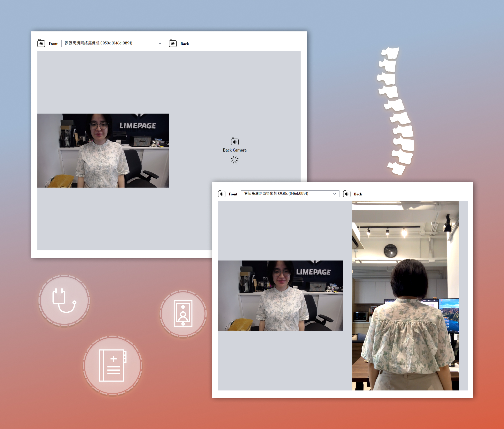Image resolution: width=504 pixels, height=429 pixels.
Task: Click the Back label in lower window
Action: (x=358, y=194)
